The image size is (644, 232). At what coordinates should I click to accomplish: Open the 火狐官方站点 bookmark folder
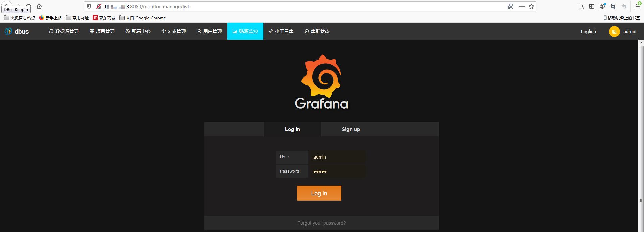coord(19,18)
